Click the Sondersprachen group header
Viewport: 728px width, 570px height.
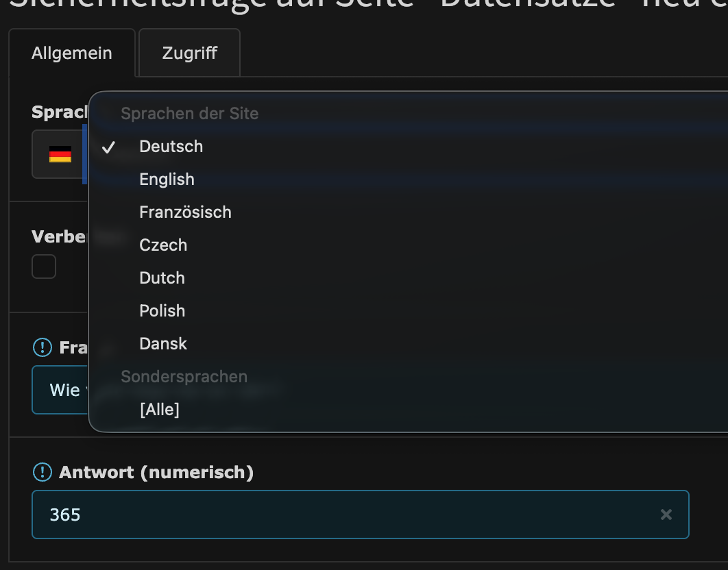(x=184, y=376)
